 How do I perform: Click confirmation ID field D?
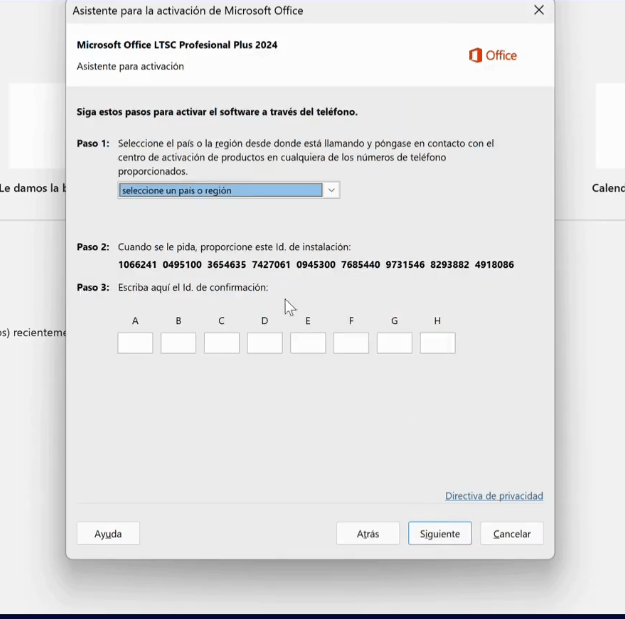[x=265, y=343]
